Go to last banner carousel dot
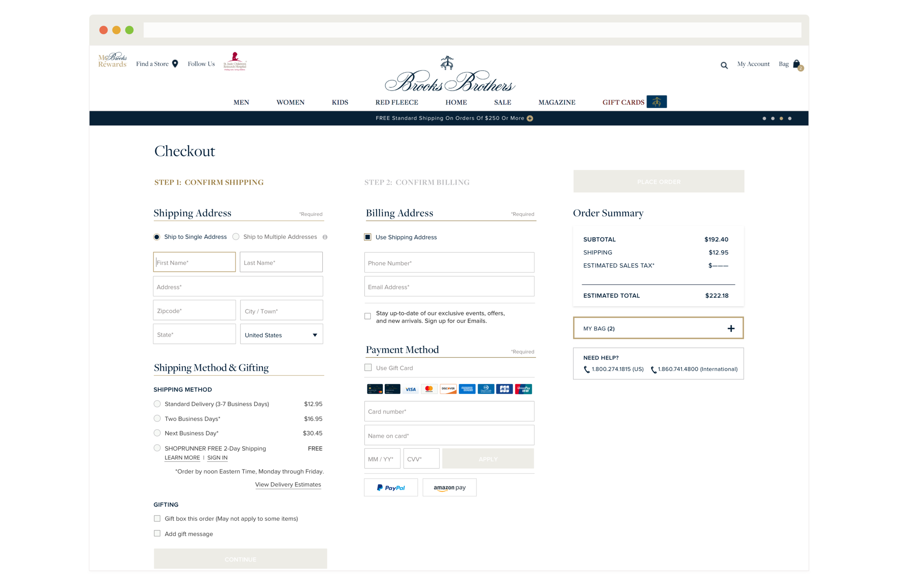This screenshot has height=588, width=898. point(790,118)
